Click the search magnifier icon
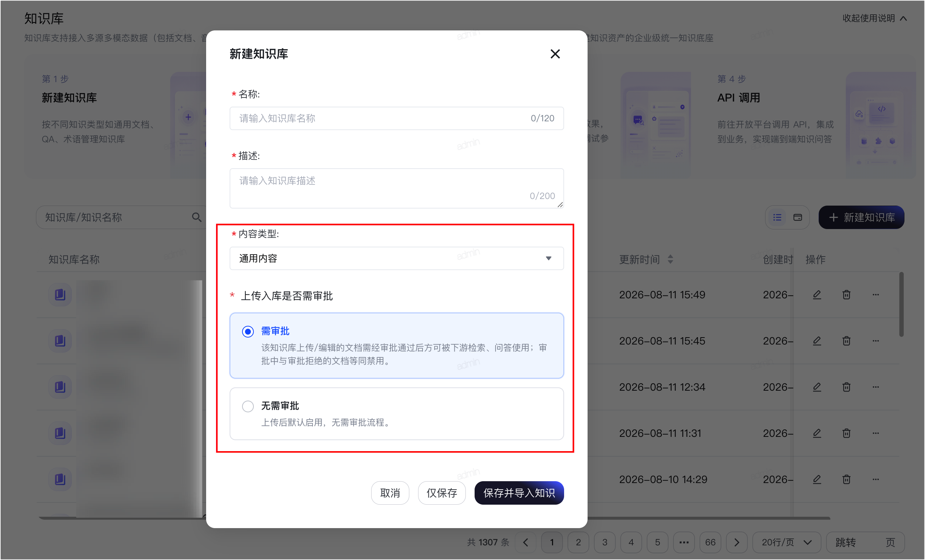925x560 pixels. pos(197,217)
